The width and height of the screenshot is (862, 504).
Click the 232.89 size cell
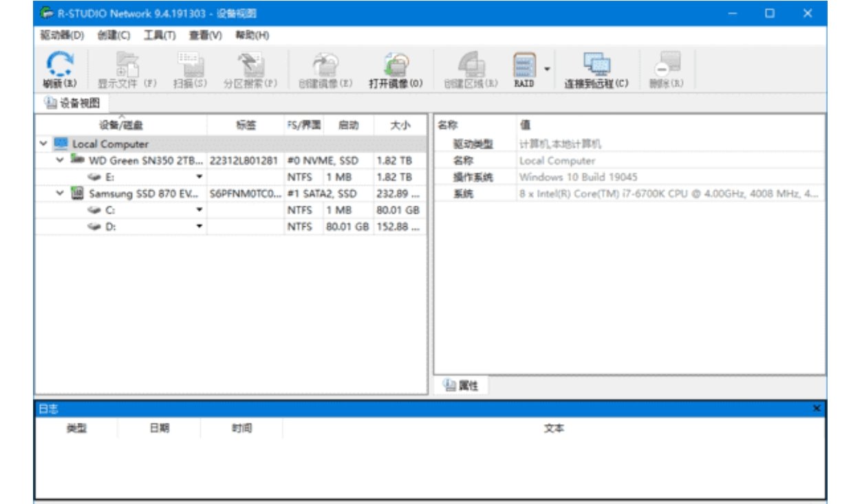[399, 193]
